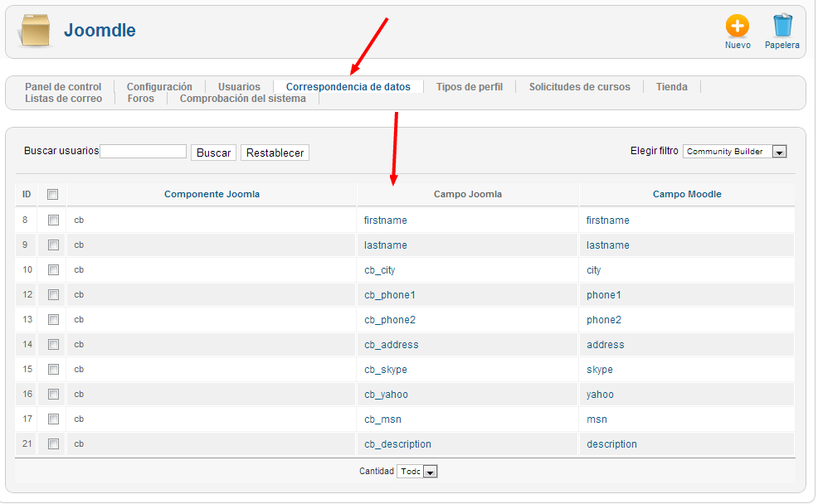Switch to the Configuración tab
The width and height of the screenshot is (818, 504).
(x=159, y=87)
